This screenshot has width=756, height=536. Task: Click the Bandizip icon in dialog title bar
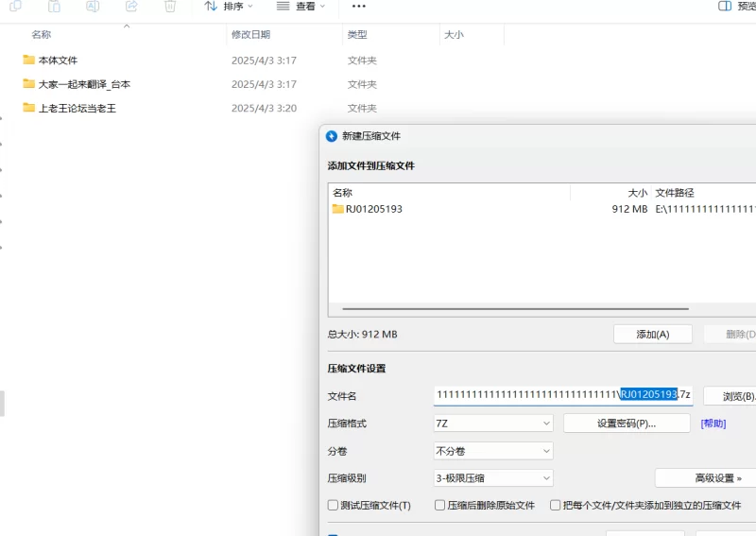click(x=332, y=136)
